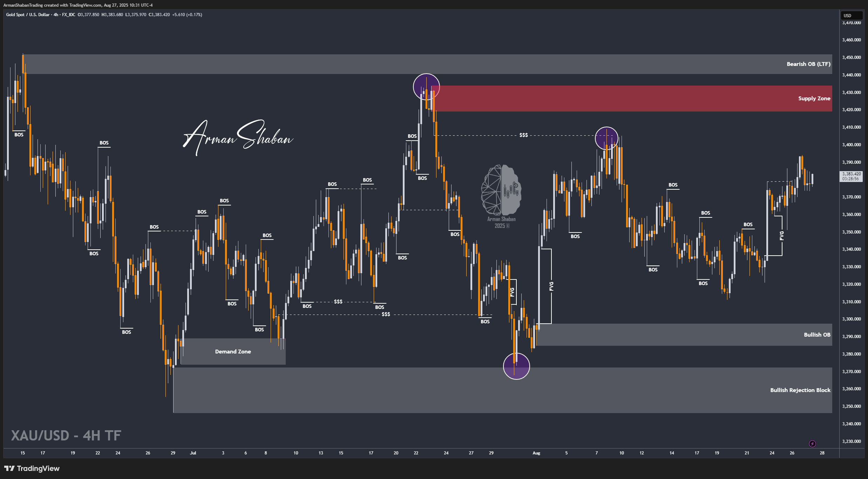
Task: Select the red Supply Zone rectangle label
Action: point(814,99)
